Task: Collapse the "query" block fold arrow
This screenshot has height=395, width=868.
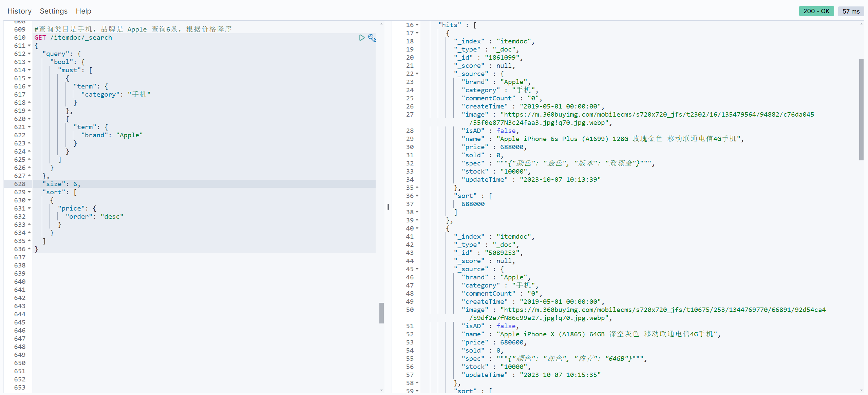Action: coord(29,54)
